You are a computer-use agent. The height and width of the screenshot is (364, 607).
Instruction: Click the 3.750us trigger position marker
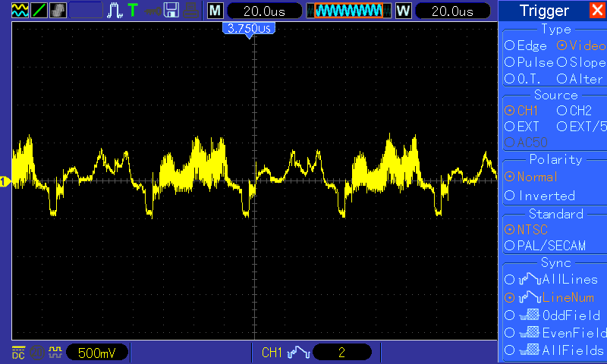point(249,29)
